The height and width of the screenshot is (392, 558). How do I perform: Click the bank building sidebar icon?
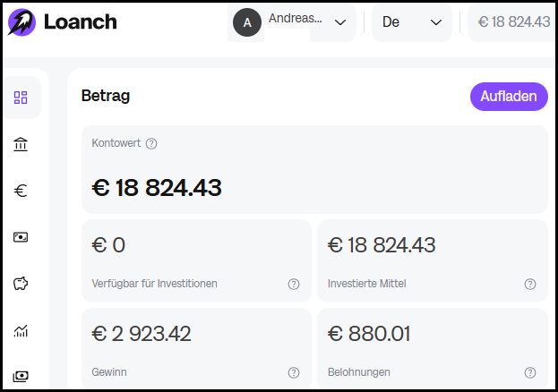click(x=21, y=144)
